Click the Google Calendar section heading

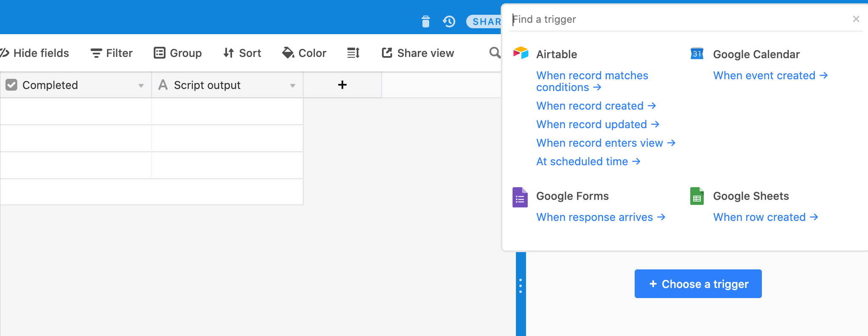point(756,54)
